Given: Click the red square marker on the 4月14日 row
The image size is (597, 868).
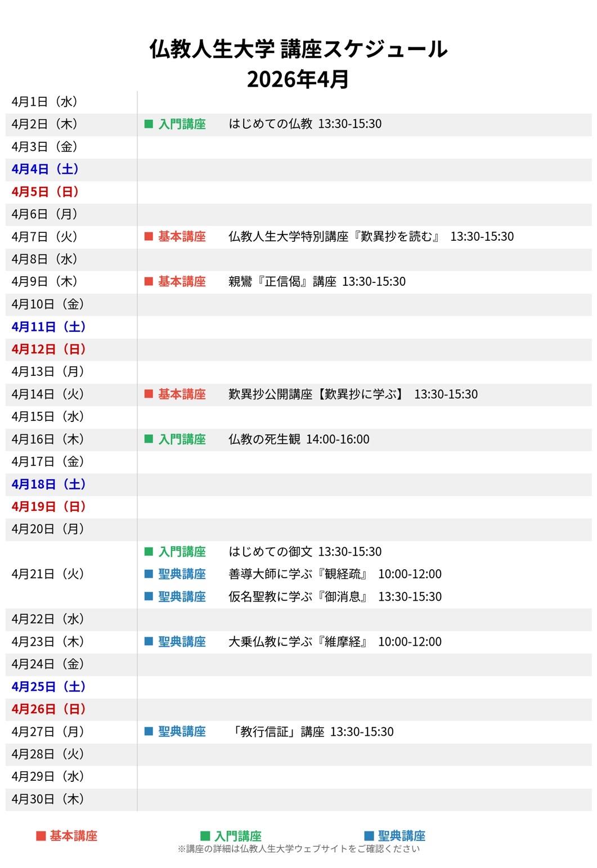Looking at the screenshot, I should pyautogui.click(x=149, y=394).
